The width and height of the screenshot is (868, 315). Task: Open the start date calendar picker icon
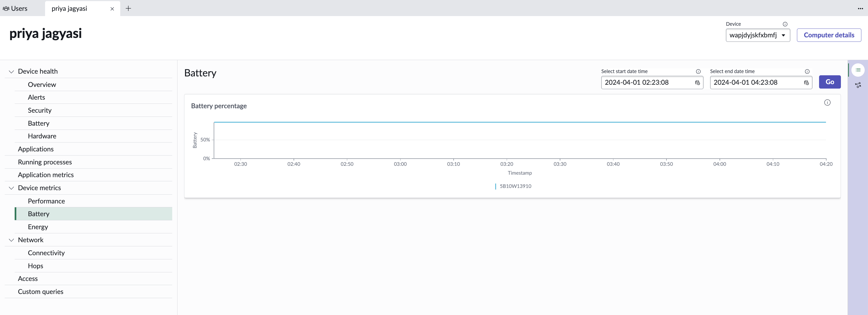(x=697, y=83)
